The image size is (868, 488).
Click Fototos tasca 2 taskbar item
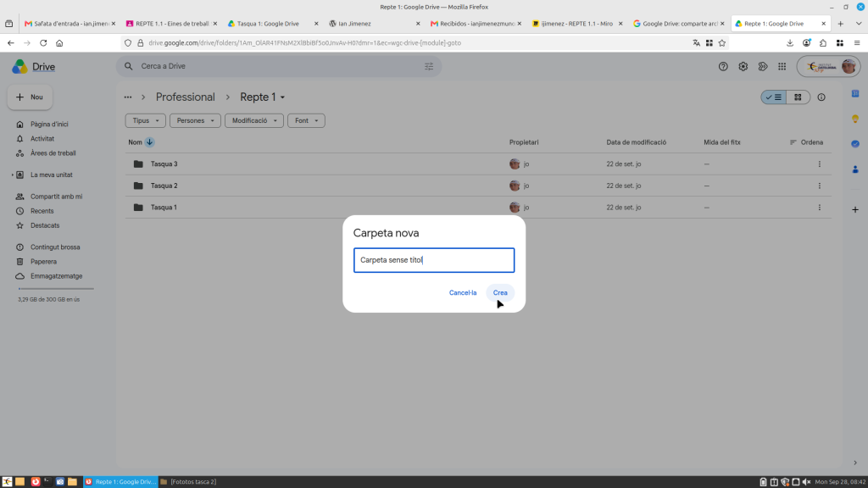[x=188, y=482]
